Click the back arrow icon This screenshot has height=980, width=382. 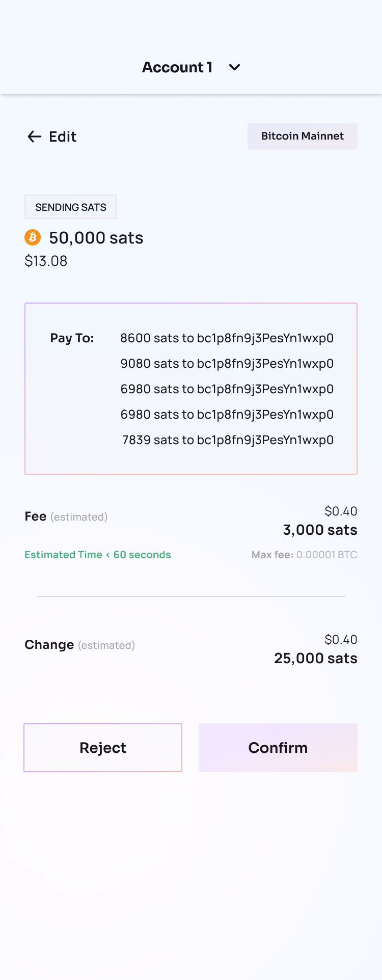pos(34,137)
